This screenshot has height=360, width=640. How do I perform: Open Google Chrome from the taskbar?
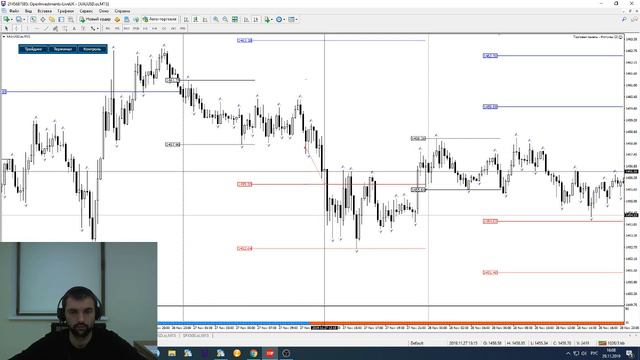coord(253,353)
